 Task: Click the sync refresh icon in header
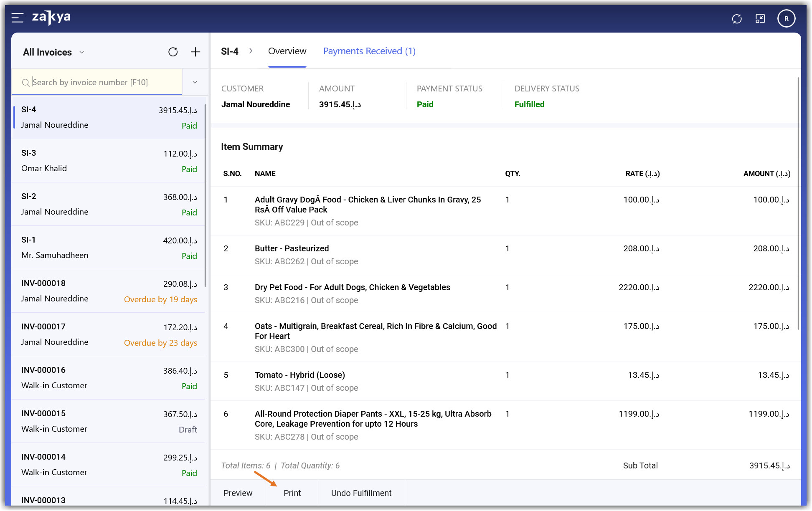[x=737, y=19]
